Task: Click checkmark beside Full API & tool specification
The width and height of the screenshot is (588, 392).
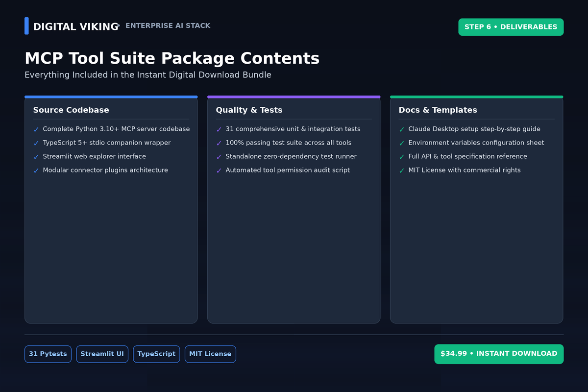Action: 402,157
